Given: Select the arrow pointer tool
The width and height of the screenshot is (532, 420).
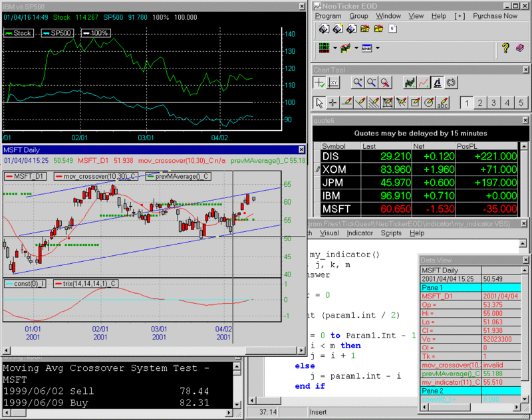Looking at the screenshot, I should click(x=319, y=103).
